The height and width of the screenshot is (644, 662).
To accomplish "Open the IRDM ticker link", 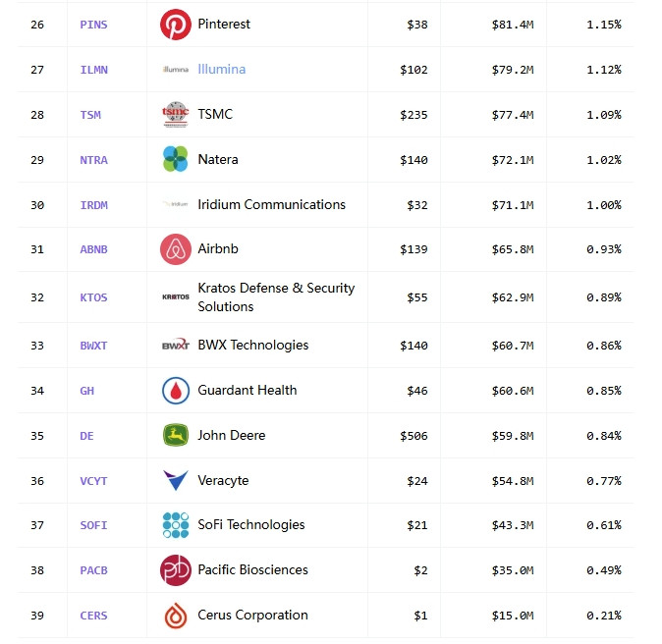I will coord(93,205).
